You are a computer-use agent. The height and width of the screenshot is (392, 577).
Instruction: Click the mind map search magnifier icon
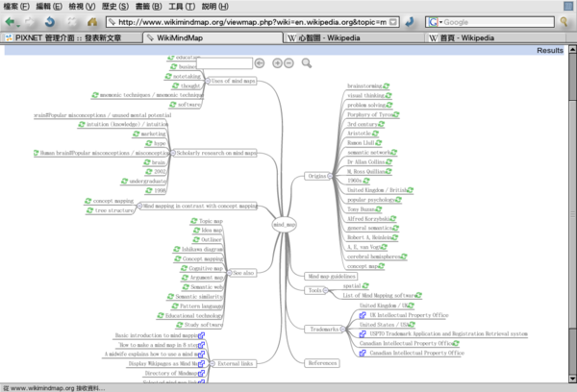pyautogui.click(x=307, y=63)
